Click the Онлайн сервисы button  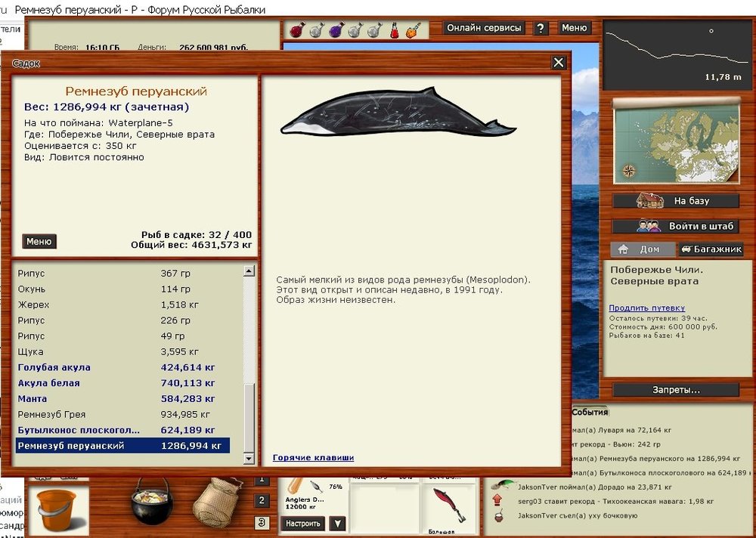pyautogui.click(x=484, y=28)
